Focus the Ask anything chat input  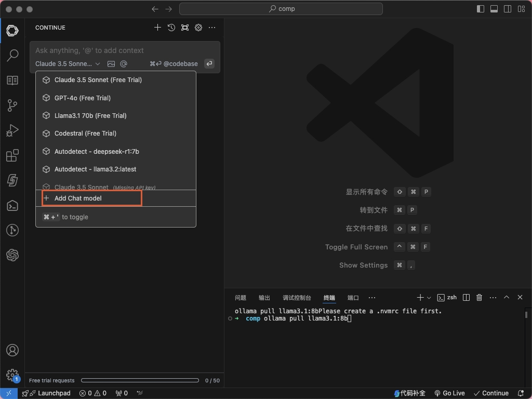[x=125, y=50]
